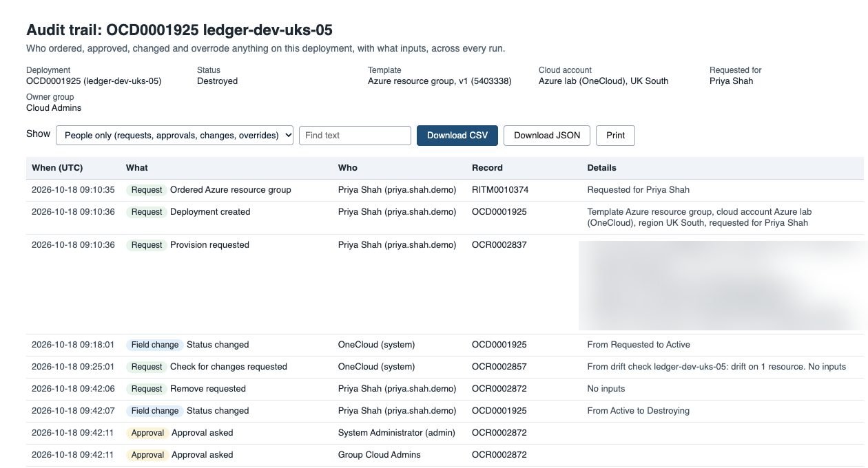Click Priya Shah in the Provision requested row
The height and width of the screenshot is (468, 868).
click(x=397, y=245)
